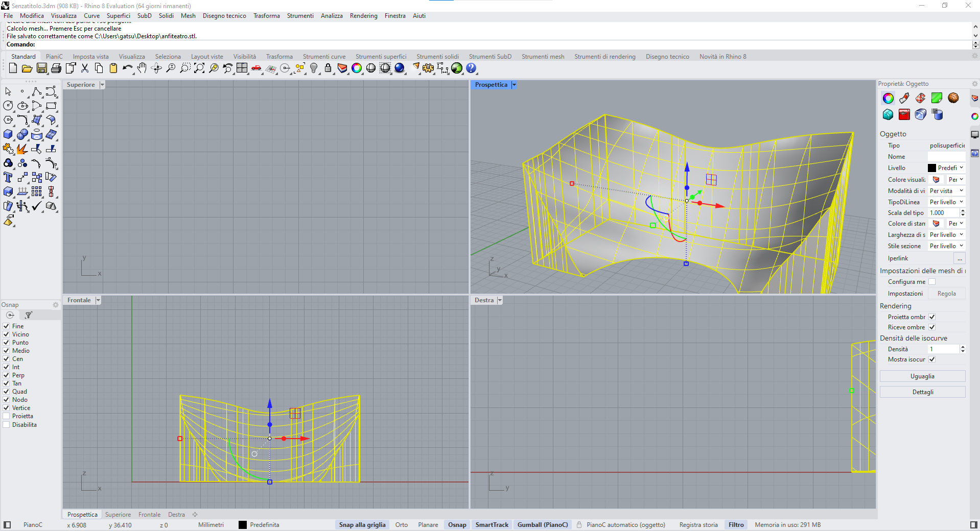Click the Pan view hand icon
Screen dimensions: 980x531
pos(142,68)
